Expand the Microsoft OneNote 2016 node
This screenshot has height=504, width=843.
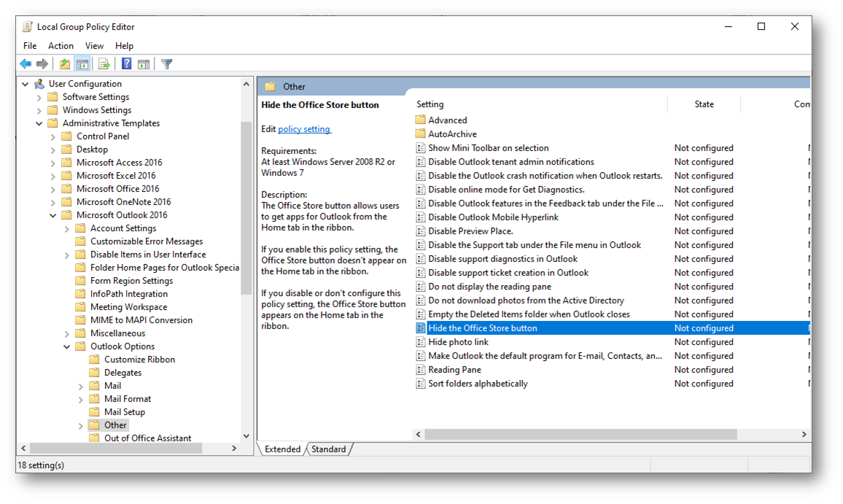pos(53,202)
